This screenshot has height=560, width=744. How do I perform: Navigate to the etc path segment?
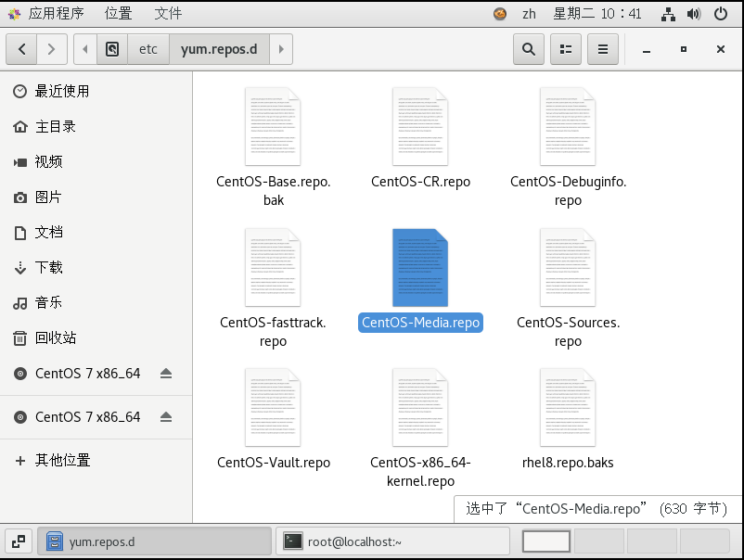(x=148, y=49)
